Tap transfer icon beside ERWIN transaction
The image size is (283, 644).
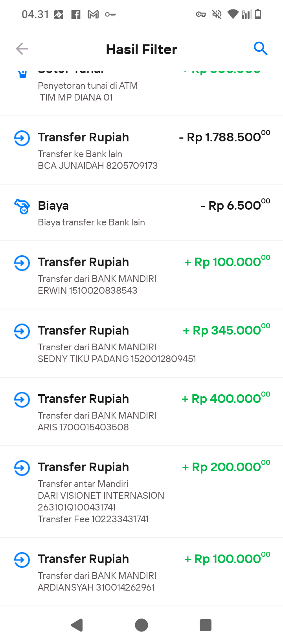coord(22,263)
